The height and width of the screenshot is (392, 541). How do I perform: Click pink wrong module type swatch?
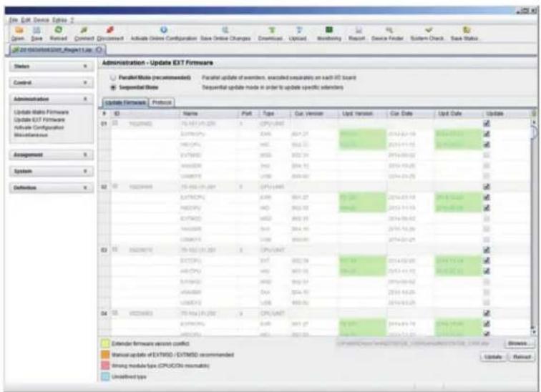click(x=105, y=366)
